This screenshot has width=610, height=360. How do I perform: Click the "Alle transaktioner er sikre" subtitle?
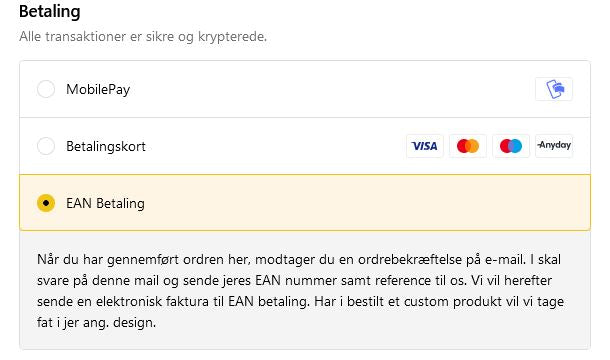pos(143,37)
